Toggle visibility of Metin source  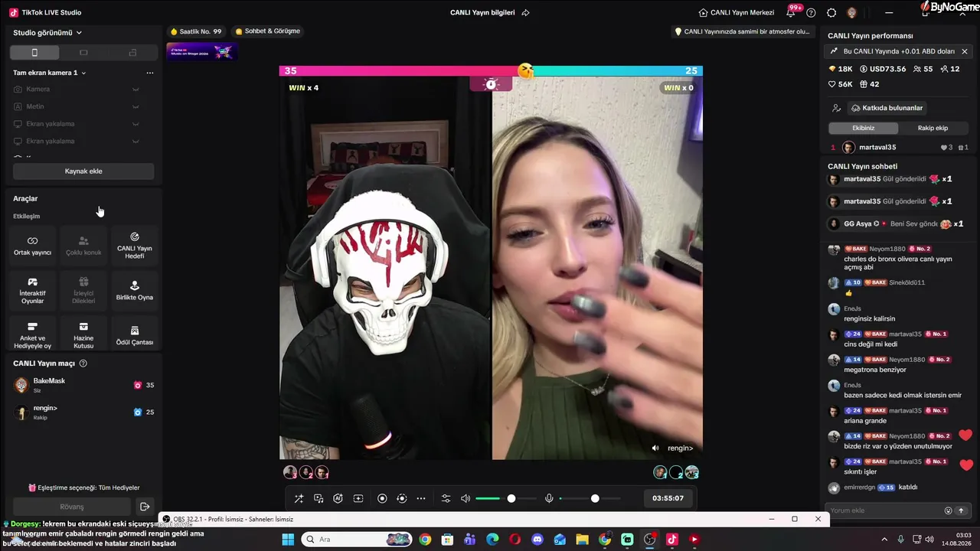136,106
